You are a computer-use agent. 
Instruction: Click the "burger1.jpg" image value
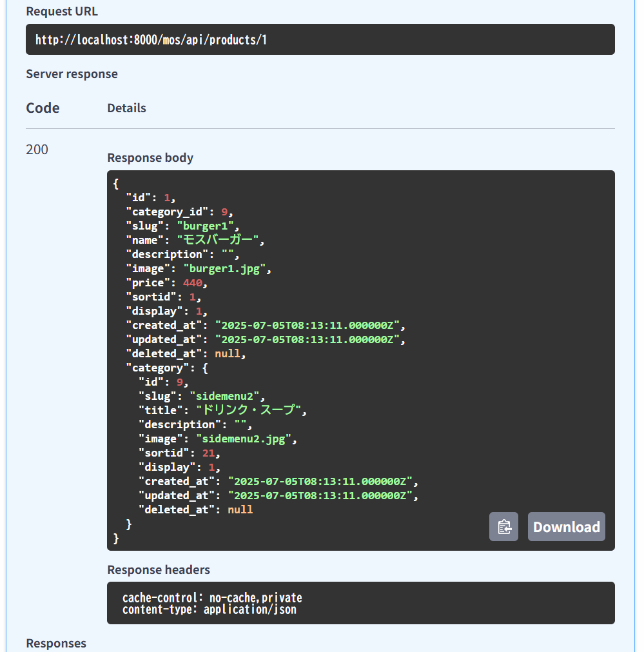[x=224, y=268]
